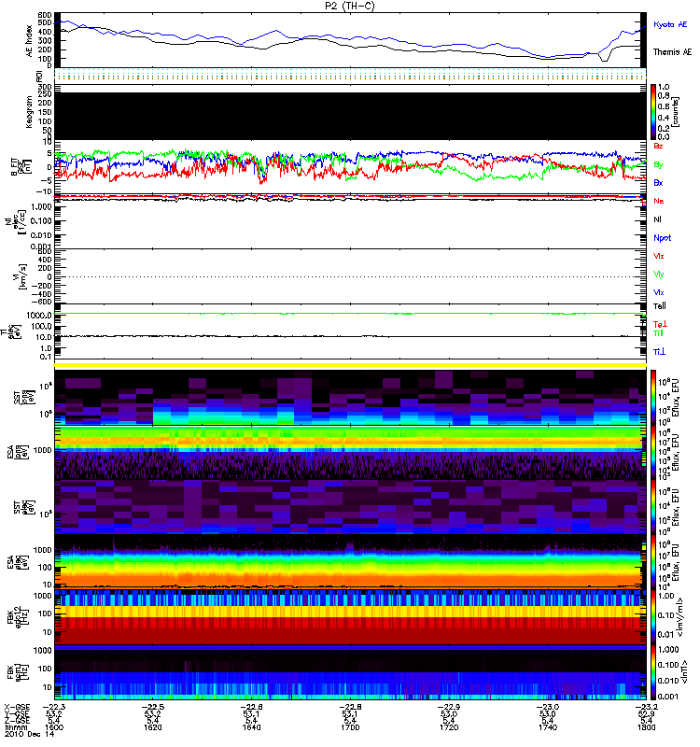
Task: Click the green Viy legend label
Action: (659, 275)
